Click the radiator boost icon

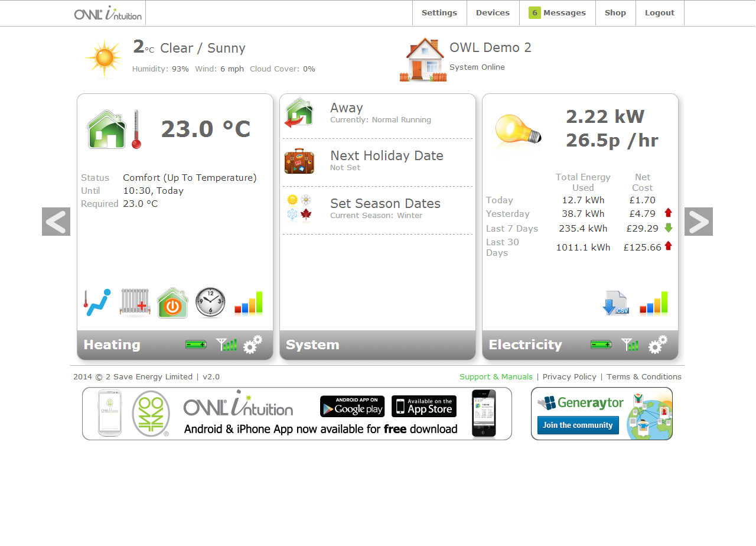(135, 303)
